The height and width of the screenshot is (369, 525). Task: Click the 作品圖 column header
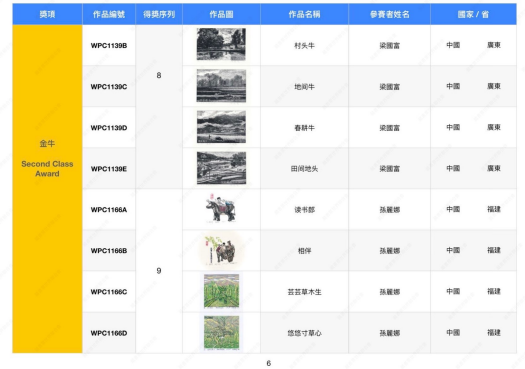pos(221,14)
